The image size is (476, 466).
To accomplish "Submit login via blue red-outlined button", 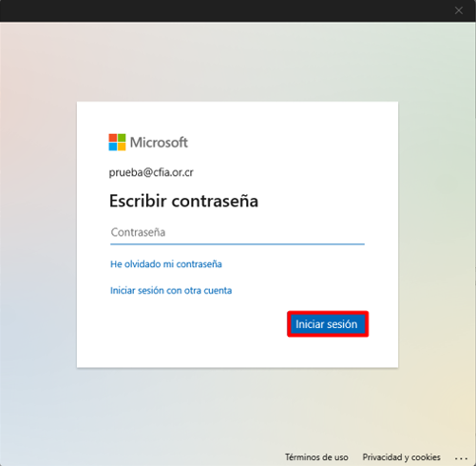I will point(328,324).
